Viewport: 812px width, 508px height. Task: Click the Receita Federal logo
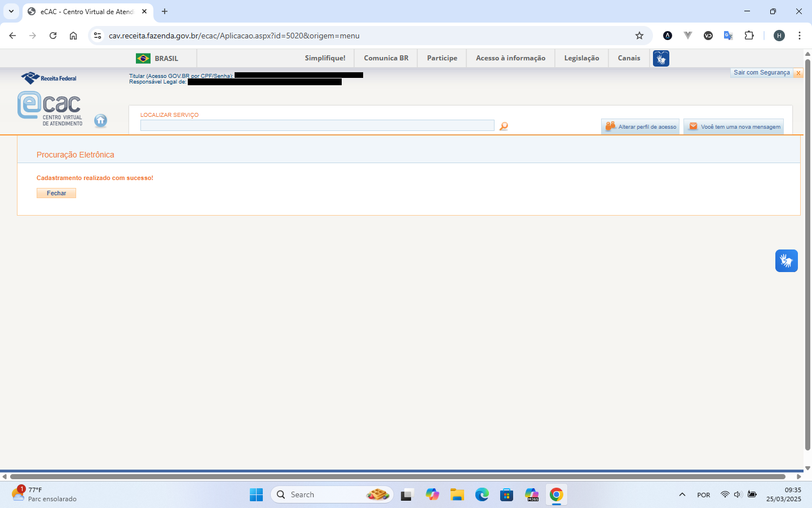(49, 78)
